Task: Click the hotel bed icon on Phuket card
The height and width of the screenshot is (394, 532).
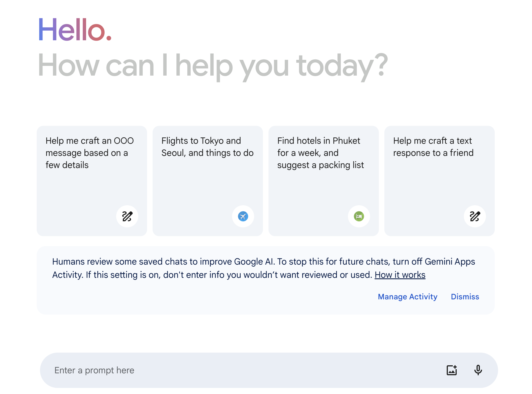Action: (359, 216)
